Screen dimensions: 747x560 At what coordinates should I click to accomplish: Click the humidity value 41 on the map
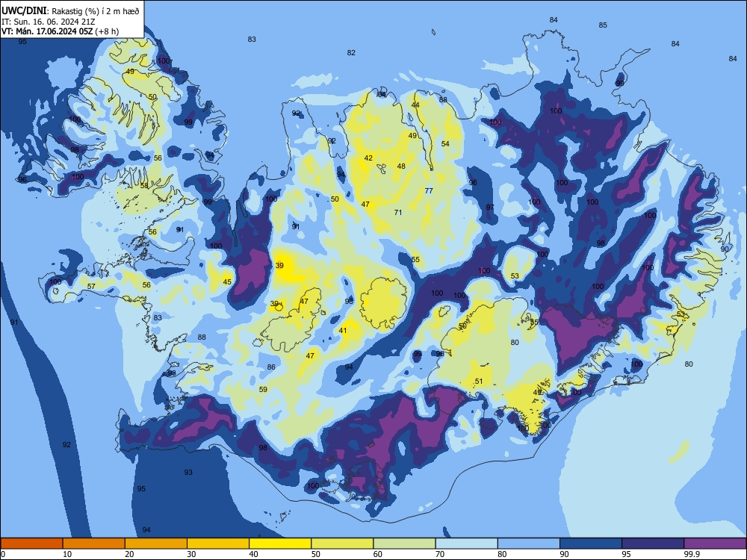343,331
